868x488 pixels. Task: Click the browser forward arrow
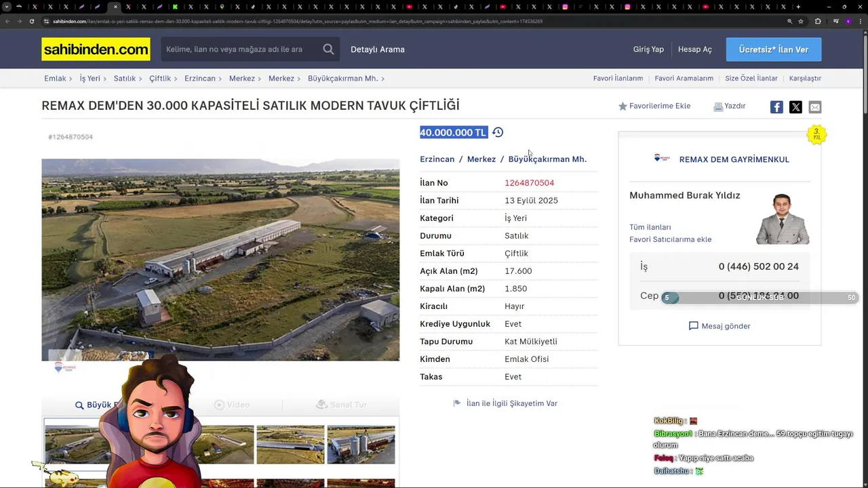tap(19, 21)
